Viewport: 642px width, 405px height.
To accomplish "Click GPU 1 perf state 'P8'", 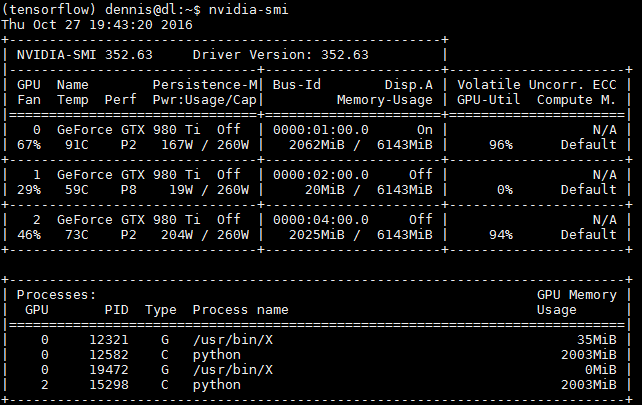I will (129, 190).
